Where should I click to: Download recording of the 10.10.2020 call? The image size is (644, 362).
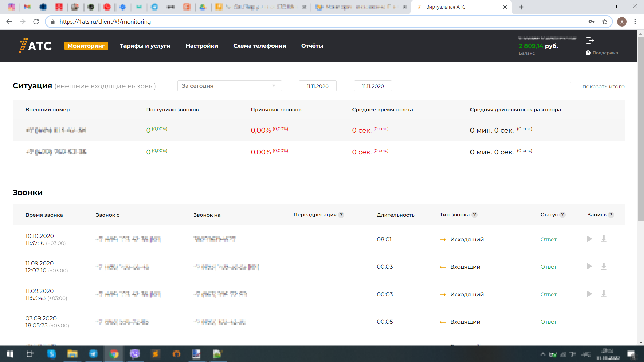[x=603, y=239]
